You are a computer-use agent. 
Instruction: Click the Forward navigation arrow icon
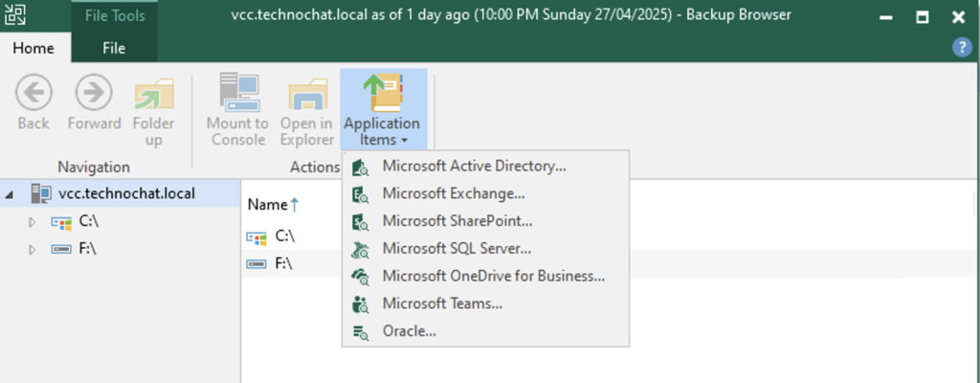click(x=94, y=94)
